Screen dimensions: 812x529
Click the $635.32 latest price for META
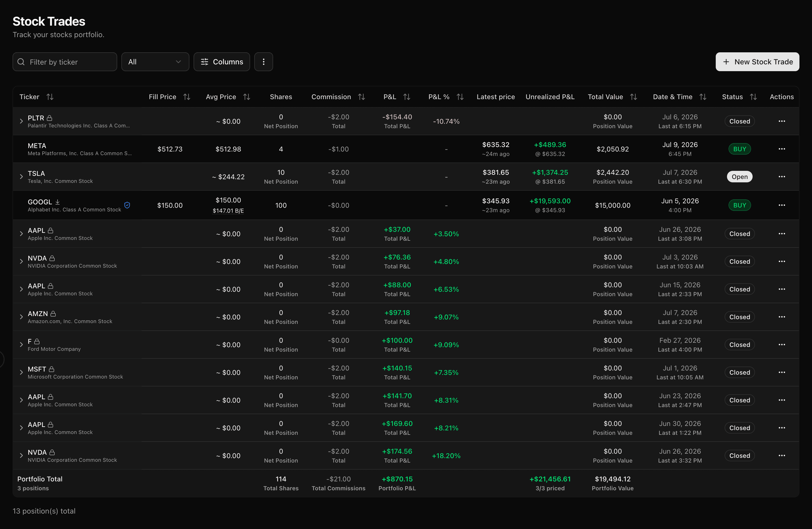pyautogui.click(x=495, y=145)
